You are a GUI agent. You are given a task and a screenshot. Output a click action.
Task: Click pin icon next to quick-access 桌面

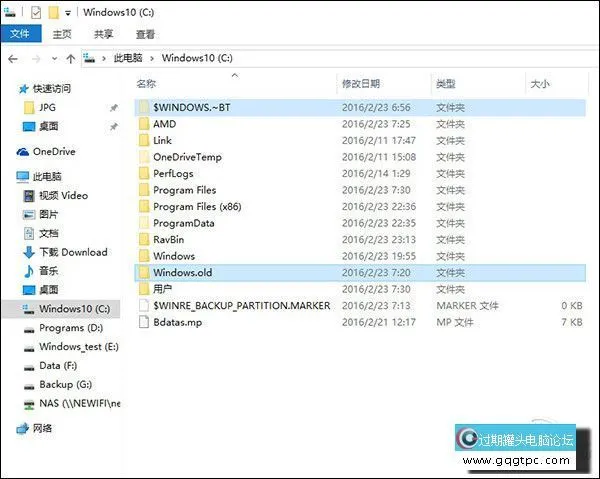tap(114, 126)
